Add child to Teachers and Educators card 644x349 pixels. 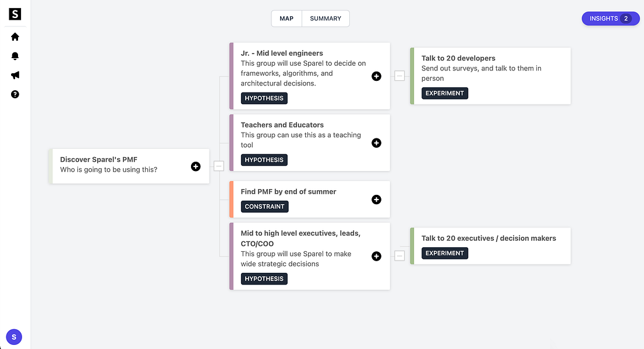pos(376,143)
